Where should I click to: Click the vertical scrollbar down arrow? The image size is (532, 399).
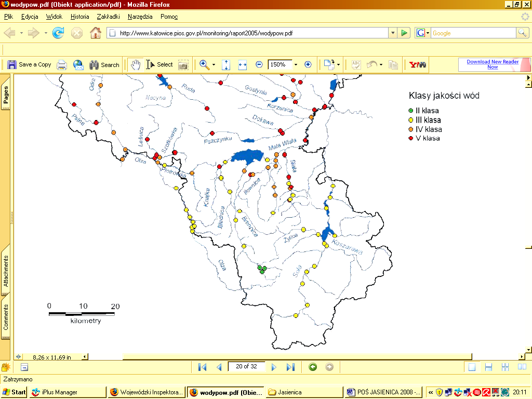[528, 350]
